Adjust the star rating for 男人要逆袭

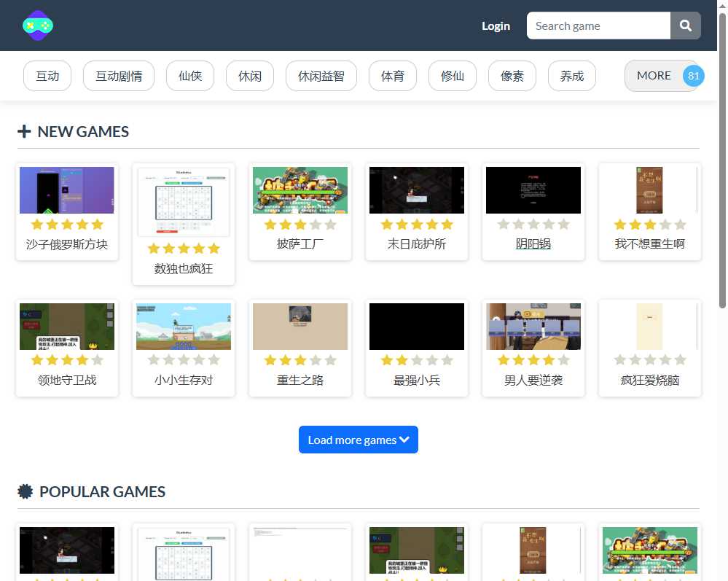click(x=533, y=360)
